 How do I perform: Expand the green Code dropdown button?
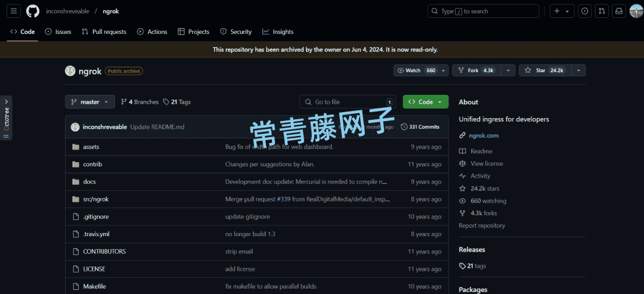tap(425, 102)
